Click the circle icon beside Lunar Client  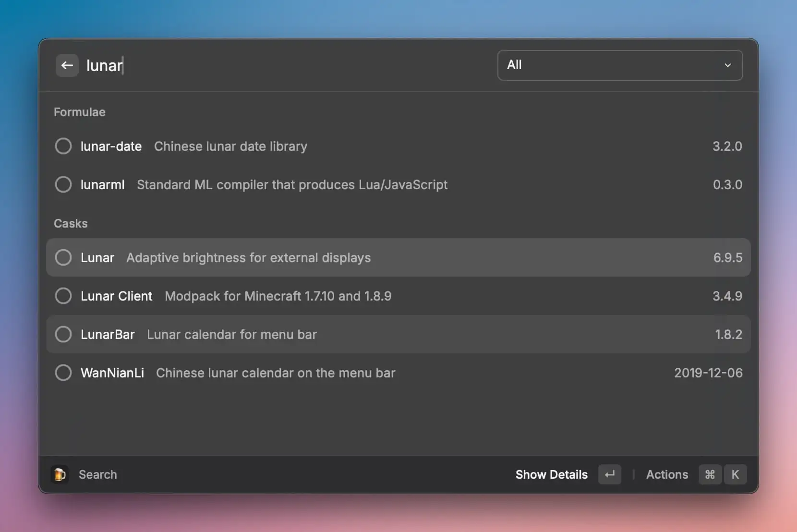[x=63, y=296]
